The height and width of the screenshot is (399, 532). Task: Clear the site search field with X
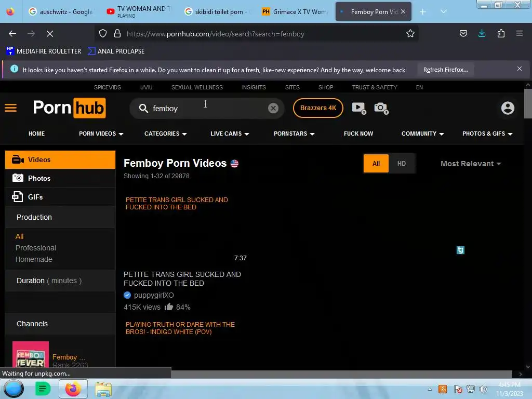click(x=273, y=108)
